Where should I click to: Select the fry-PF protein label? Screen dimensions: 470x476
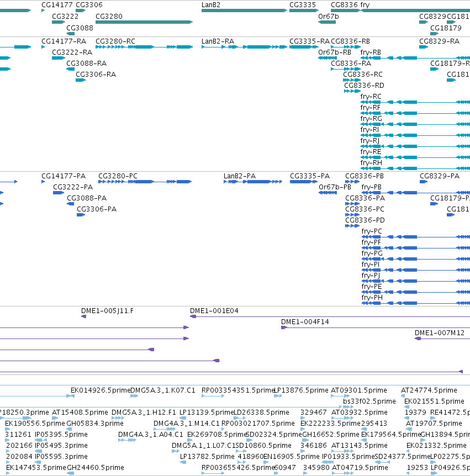click(x=371, y=242)
